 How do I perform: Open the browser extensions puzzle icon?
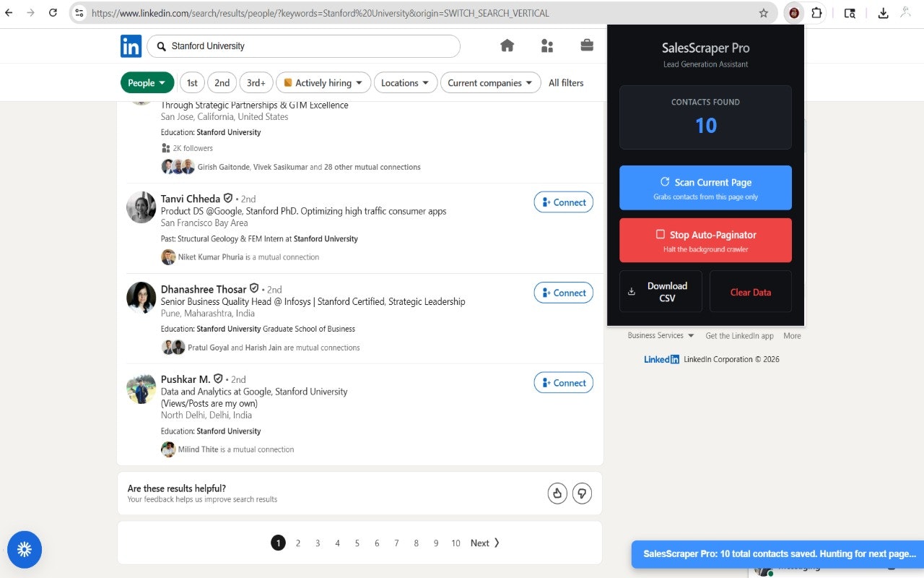click(816, 13)
